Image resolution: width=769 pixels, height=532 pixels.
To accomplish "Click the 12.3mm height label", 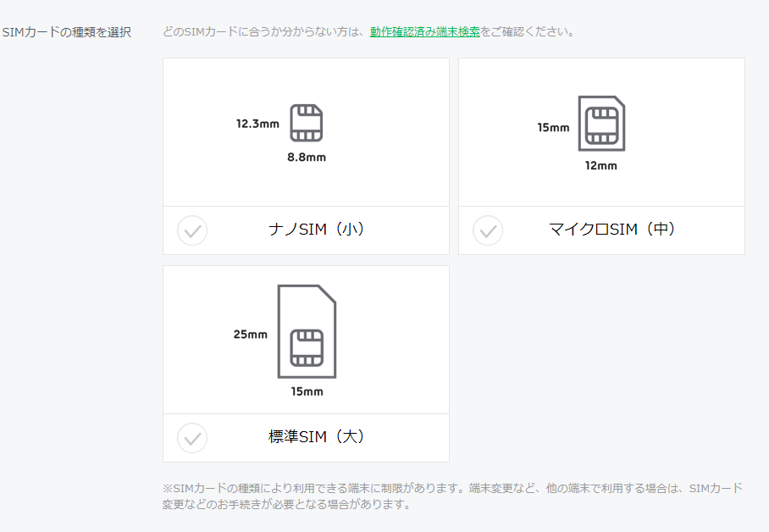I will 257,124.
